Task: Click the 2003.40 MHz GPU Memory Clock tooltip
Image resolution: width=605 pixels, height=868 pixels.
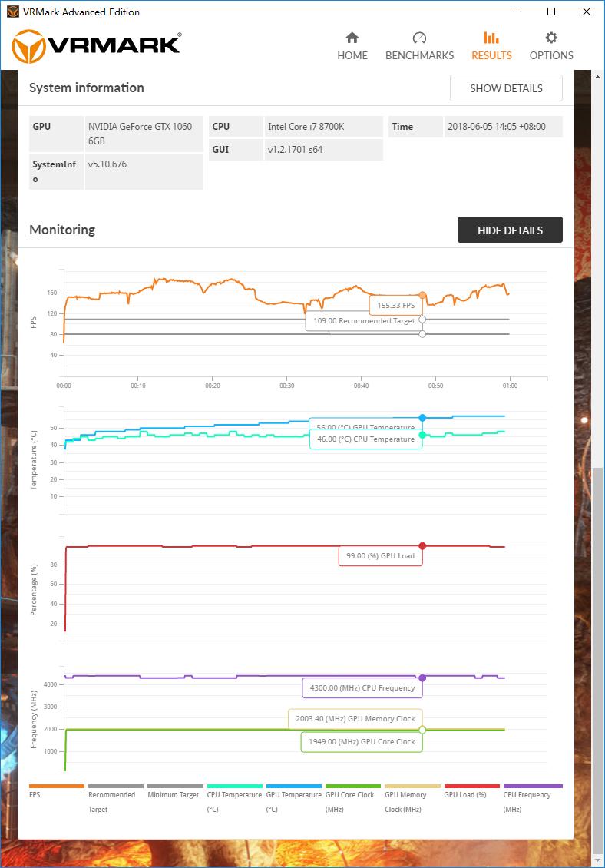Action: 355,718
